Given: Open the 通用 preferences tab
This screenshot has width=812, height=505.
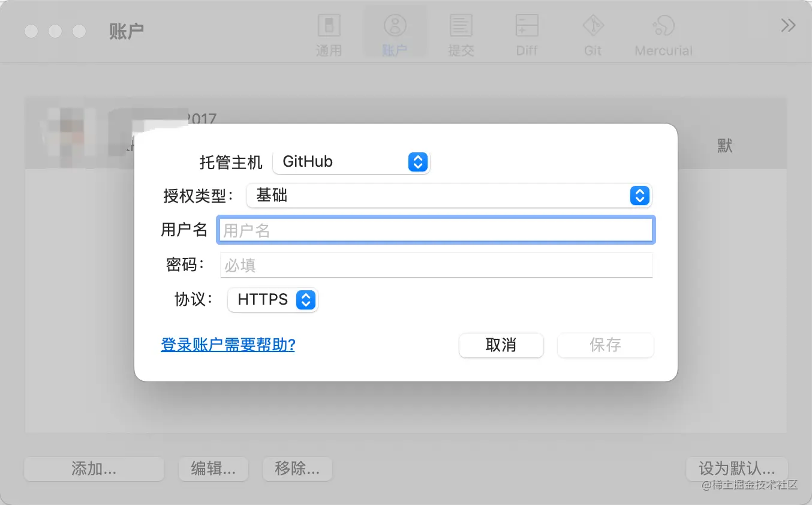Looking at the screenshot, I should [x=329, y=35].
